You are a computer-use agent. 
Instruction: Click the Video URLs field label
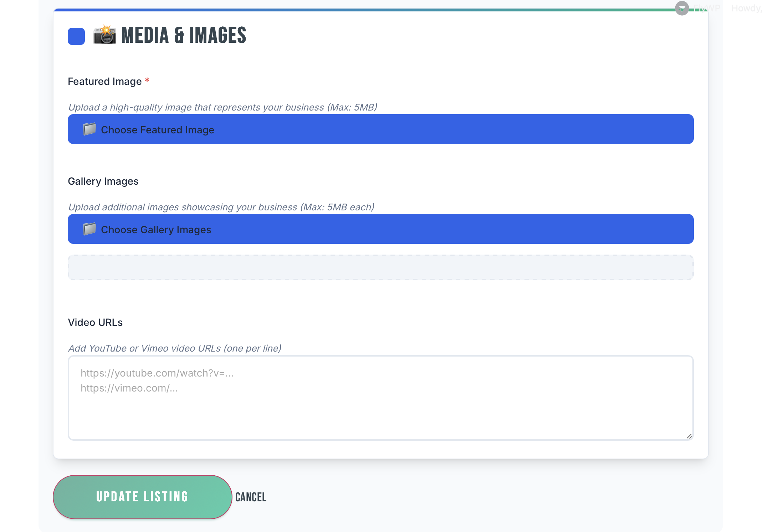[95, 322]
